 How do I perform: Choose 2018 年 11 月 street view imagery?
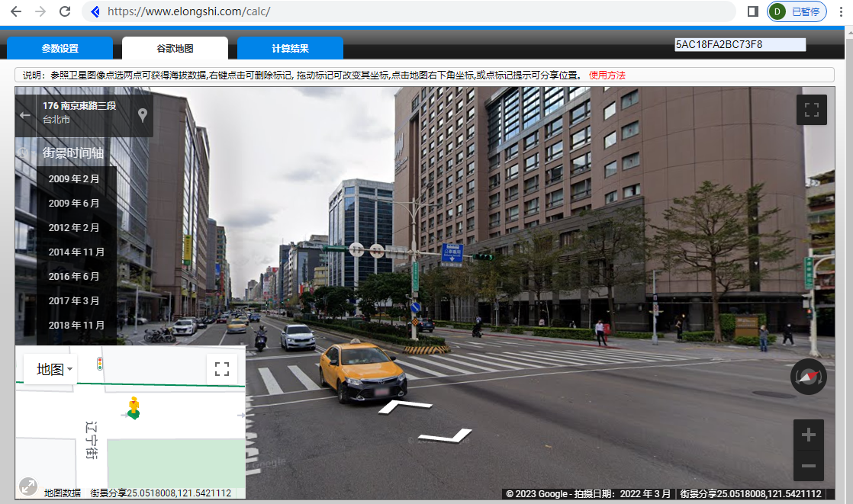pos(76,325)
